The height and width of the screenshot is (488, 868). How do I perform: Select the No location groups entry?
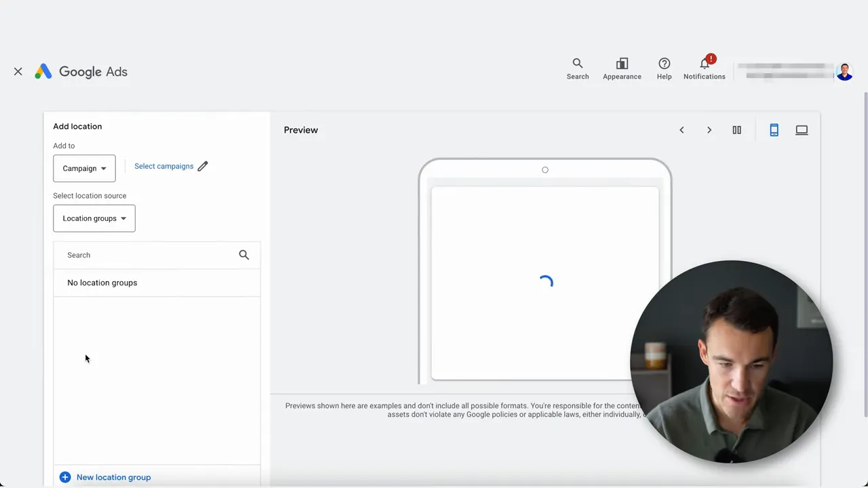click(102, 283)
